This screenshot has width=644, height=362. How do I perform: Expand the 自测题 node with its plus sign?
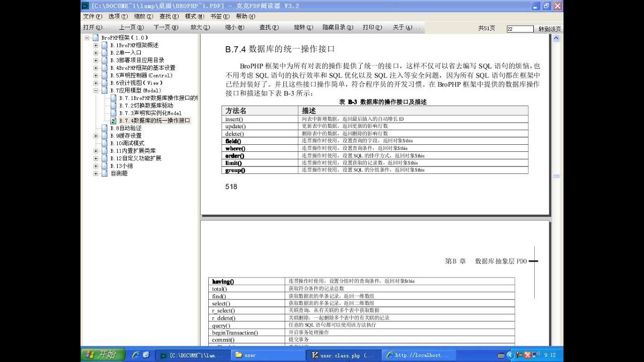(x=96, y=173)
